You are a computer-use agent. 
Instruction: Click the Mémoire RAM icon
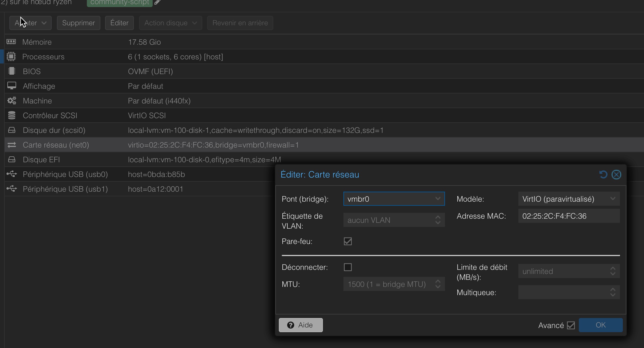pyautogui.click(x=11, y=42)
